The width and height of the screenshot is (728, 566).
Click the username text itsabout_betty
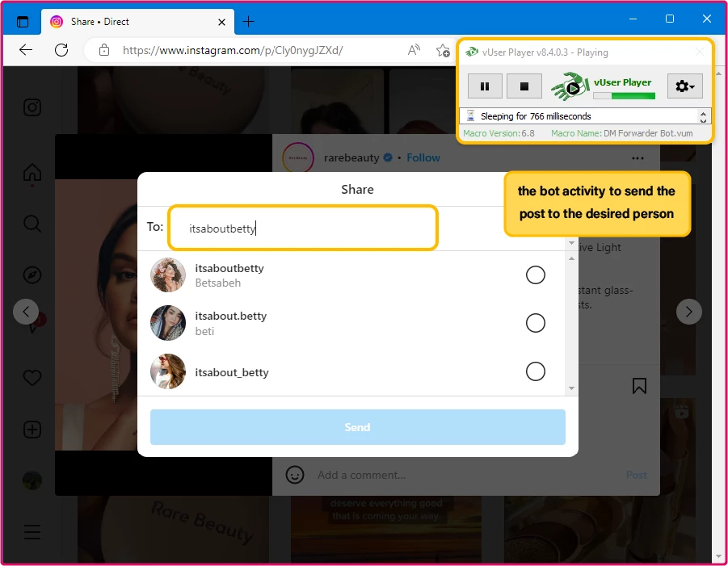(x=232, y=372)
